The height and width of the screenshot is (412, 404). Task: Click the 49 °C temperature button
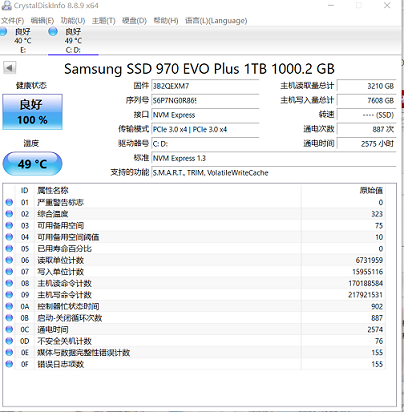[x=32, y=164]
